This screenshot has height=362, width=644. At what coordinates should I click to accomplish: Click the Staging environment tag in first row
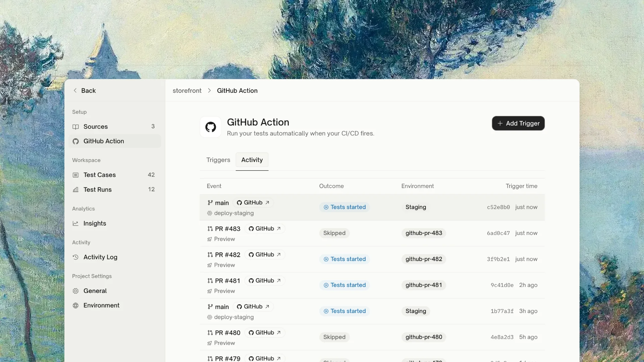pos(416,207)
